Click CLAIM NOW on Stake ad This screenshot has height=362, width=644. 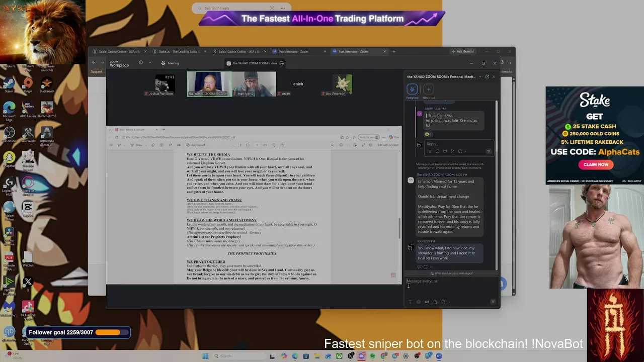click(596, 164)
